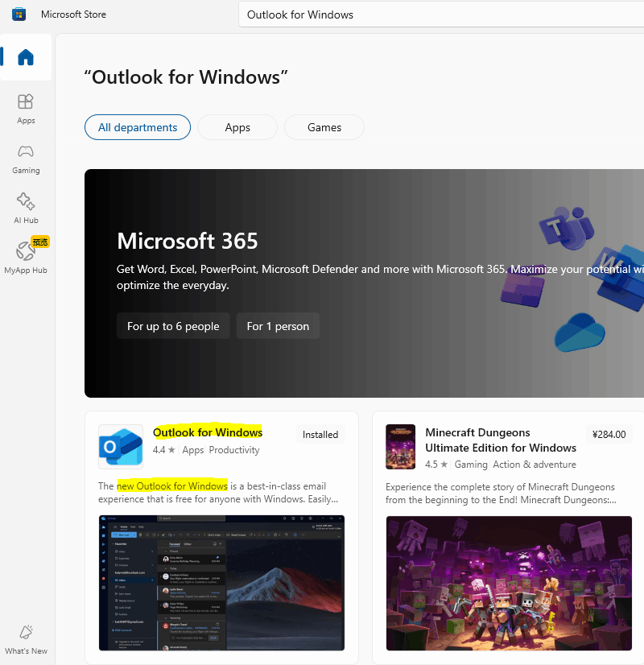Click the Microsoft Store title text
The image size is (644, 665).
click(73, 14)
